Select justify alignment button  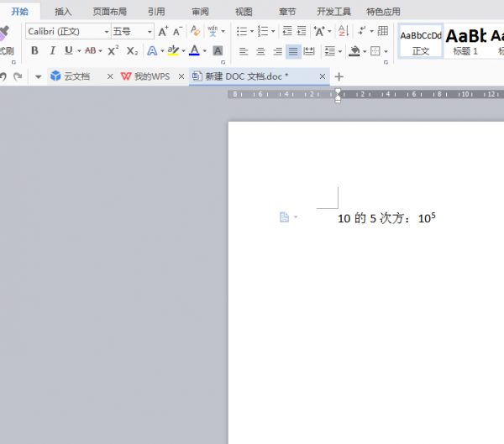[x=293, y=51]
